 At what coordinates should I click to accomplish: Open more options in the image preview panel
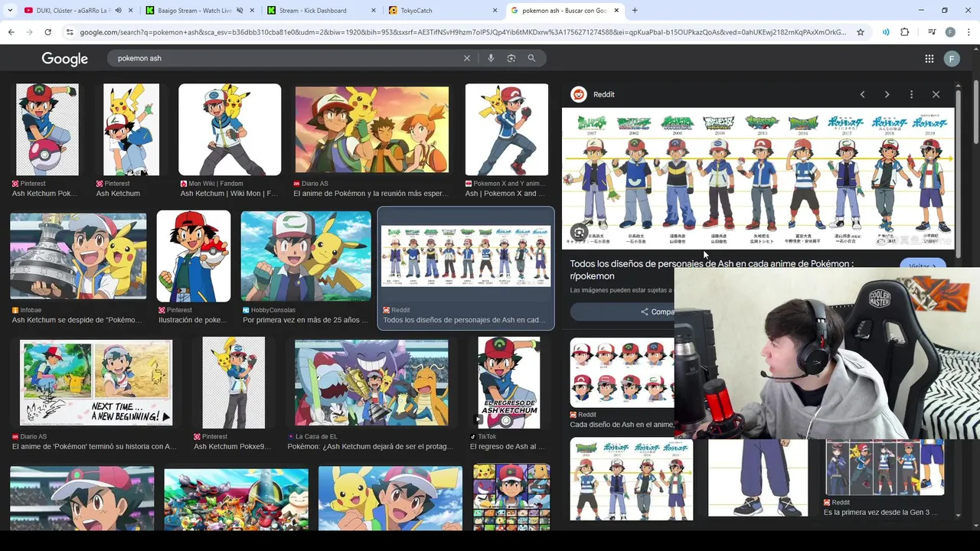(911, 94)
